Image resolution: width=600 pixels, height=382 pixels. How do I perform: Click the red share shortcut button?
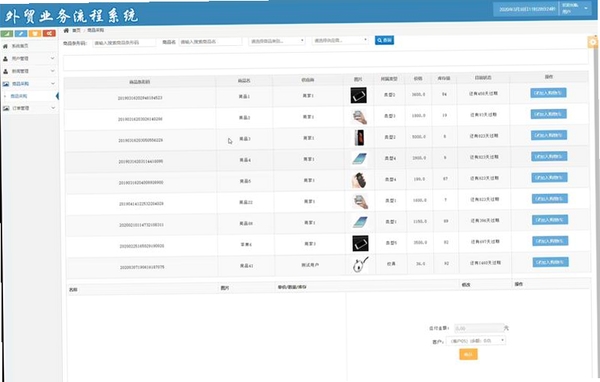coord(49,33)
